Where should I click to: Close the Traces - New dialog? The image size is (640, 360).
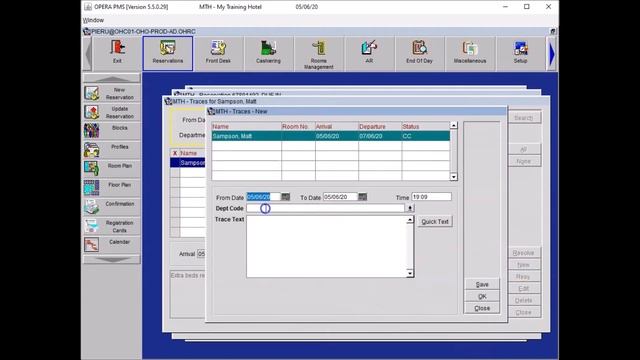482,308
